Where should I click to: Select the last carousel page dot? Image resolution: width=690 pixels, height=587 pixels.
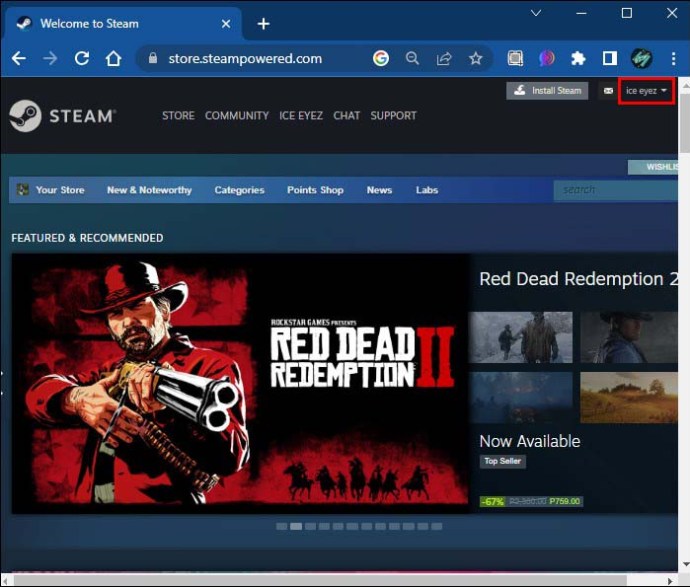(437, 526)
